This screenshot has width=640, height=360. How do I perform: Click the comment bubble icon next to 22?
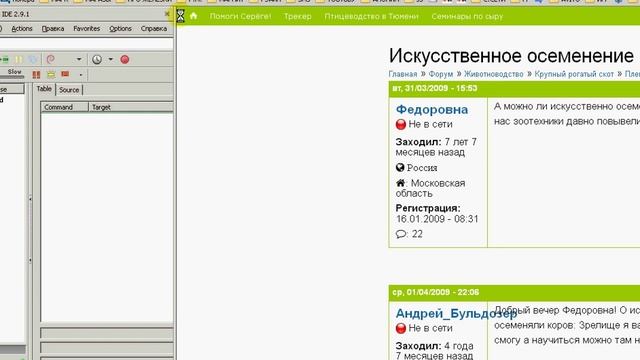[401, 234]
